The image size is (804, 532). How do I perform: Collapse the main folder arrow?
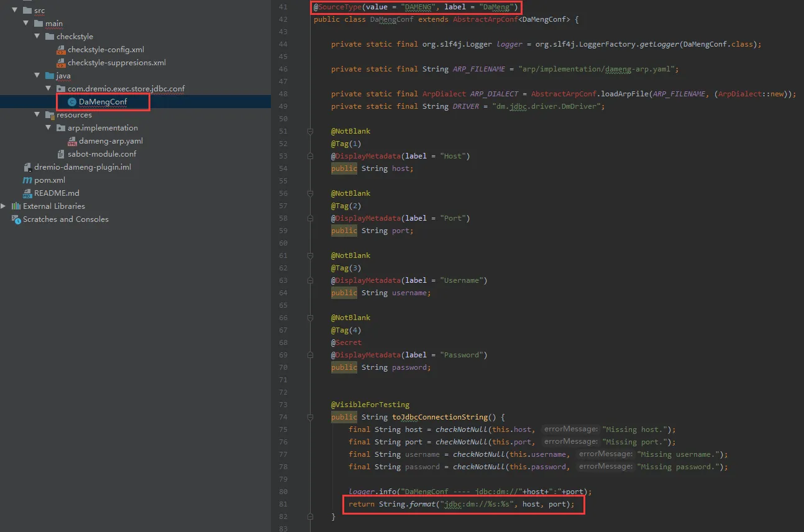[25, 23]
